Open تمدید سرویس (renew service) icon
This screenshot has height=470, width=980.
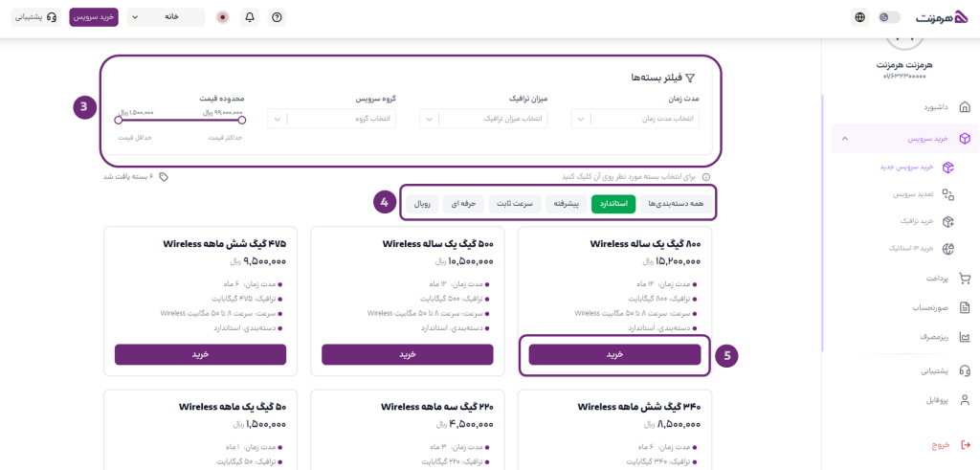948,194
